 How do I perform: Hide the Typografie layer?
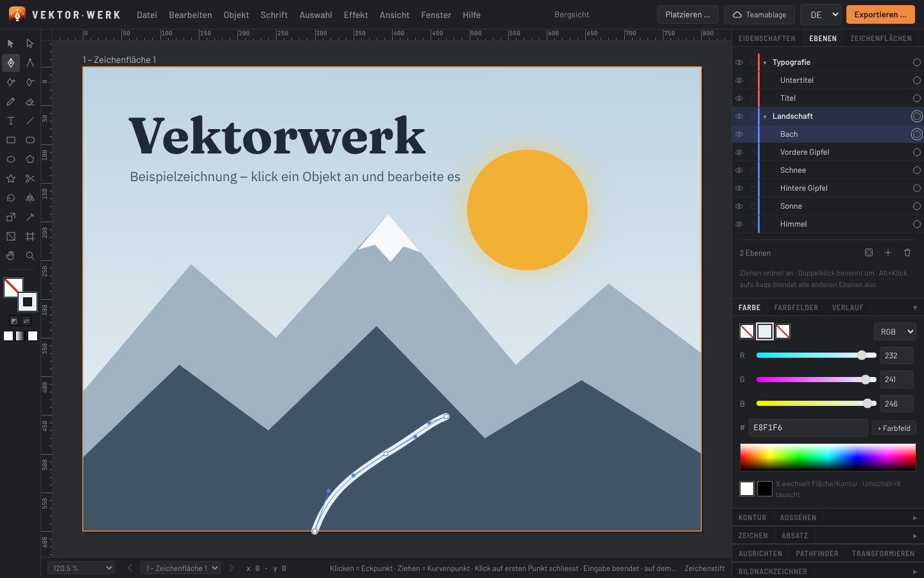tap(739, 62)
